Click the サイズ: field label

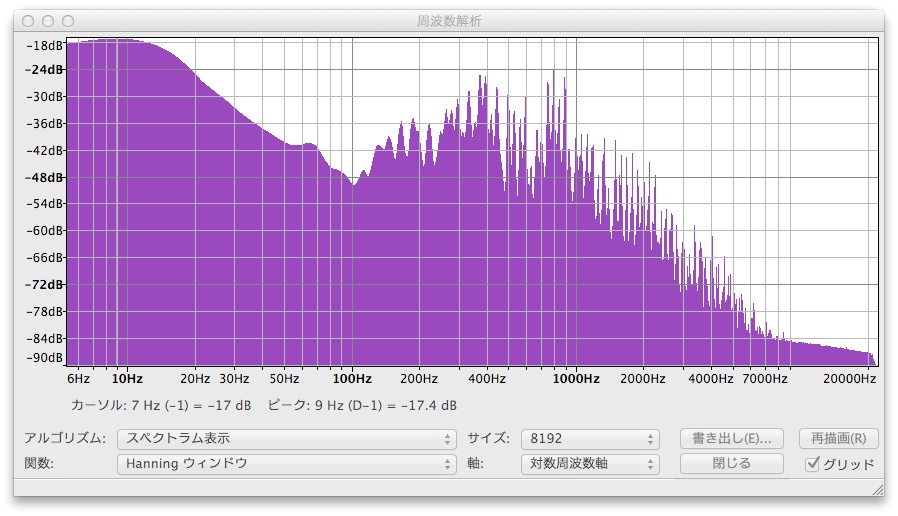489,439
